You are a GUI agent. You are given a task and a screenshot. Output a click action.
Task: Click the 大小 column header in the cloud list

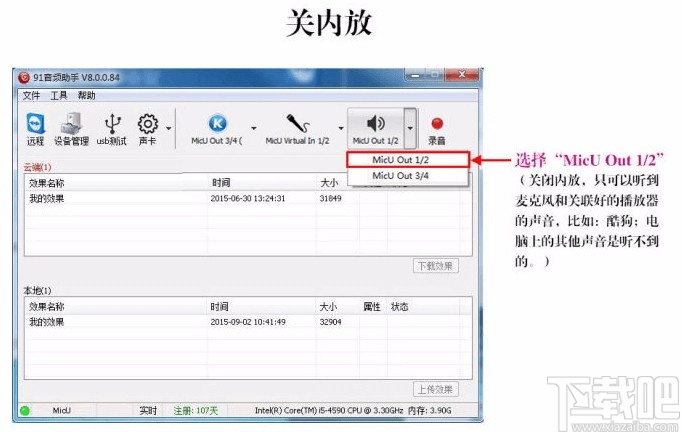click(332, 183)
